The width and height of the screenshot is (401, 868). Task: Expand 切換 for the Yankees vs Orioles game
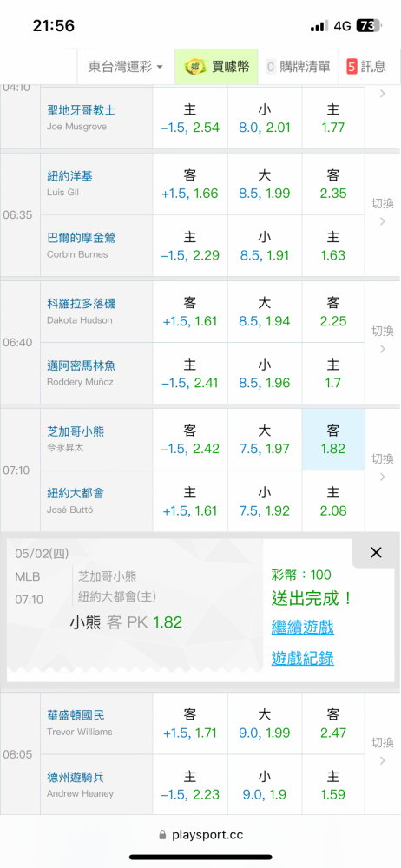(382, 213)
